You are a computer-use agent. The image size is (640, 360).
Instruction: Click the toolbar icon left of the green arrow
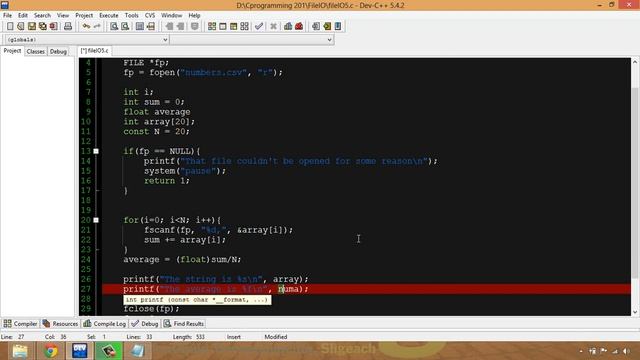click(x=316, y=27)
